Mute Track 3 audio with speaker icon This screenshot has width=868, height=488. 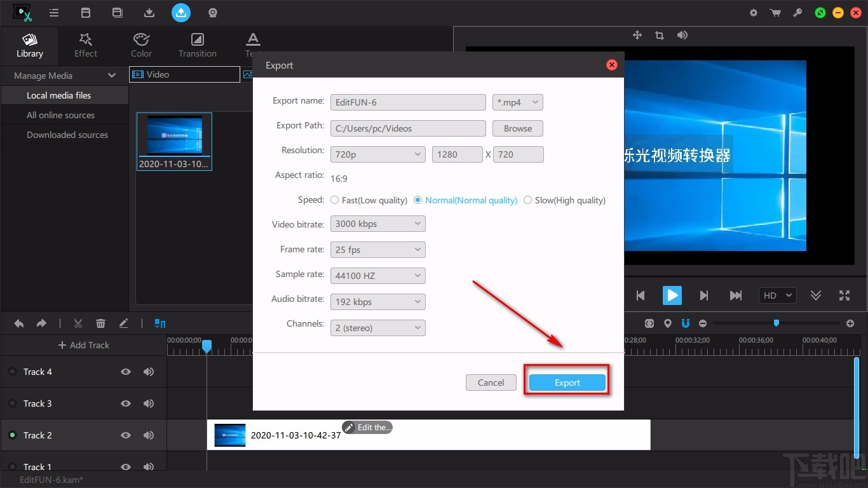coord(149,403)
